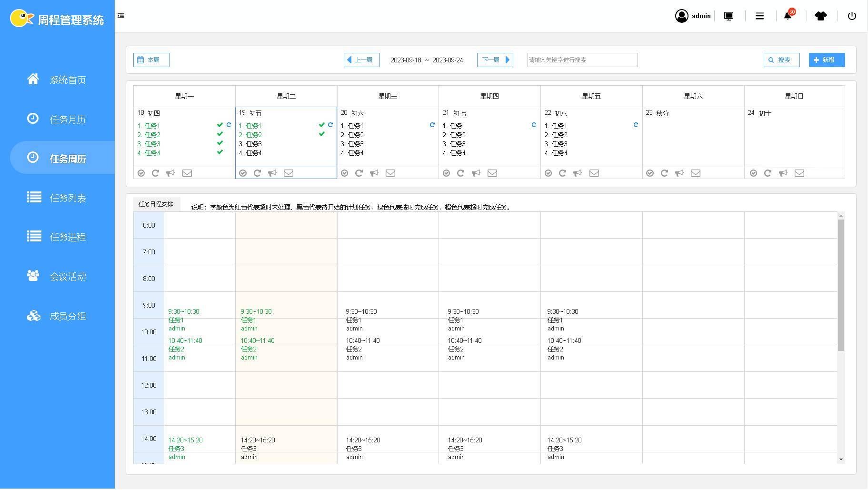Open 会议活动 in the sidebar
Image resolution: width=868 pixels, height=490 pixels.
coord(68,277)
